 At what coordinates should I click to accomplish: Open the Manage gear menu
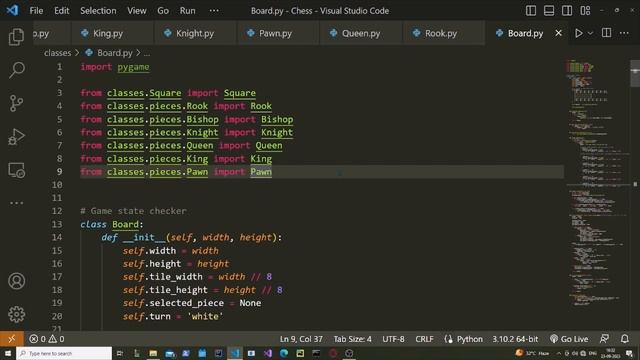(16, 314)
